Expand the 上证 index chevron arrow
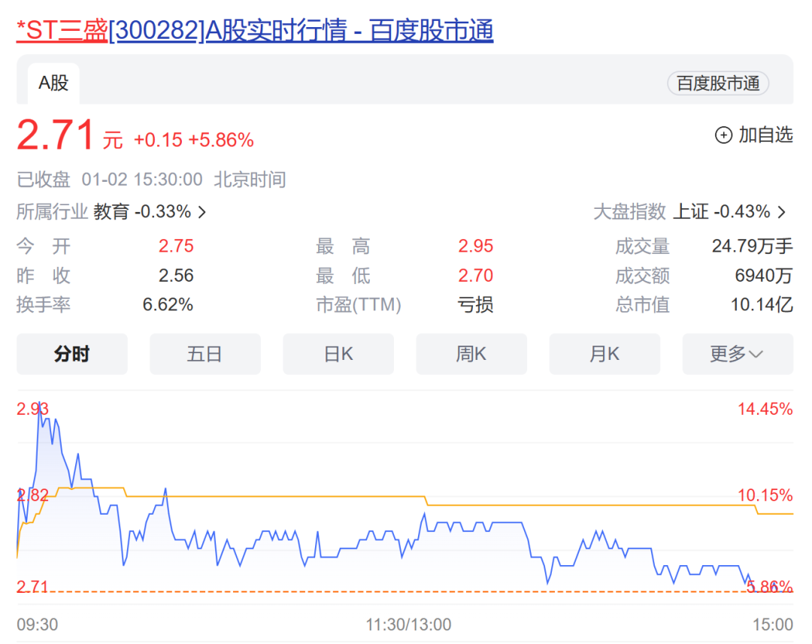 (781, 212)
